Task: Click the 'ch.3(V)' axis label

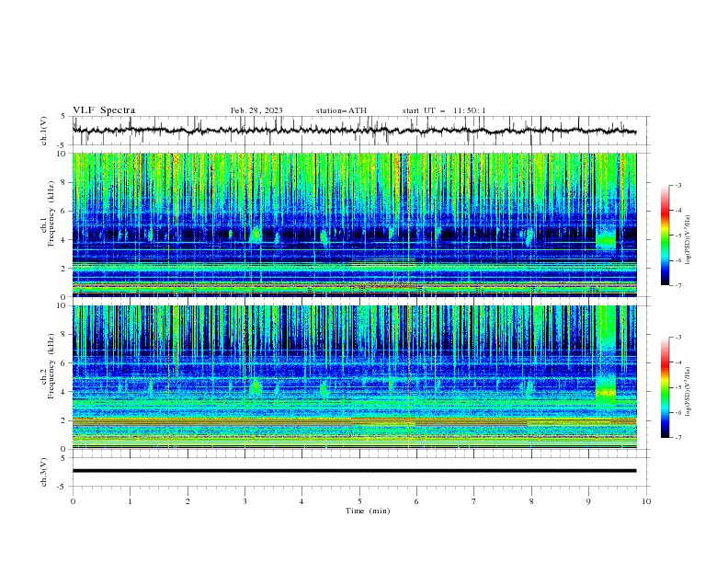Action: (x=44, y=472)
